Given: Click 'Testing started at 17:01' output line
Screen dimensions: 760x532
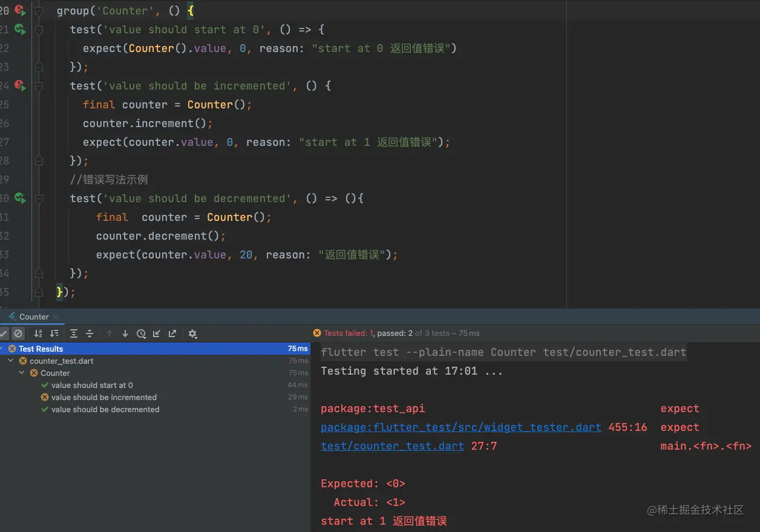Looking at the screenshot, I should 411,371.
